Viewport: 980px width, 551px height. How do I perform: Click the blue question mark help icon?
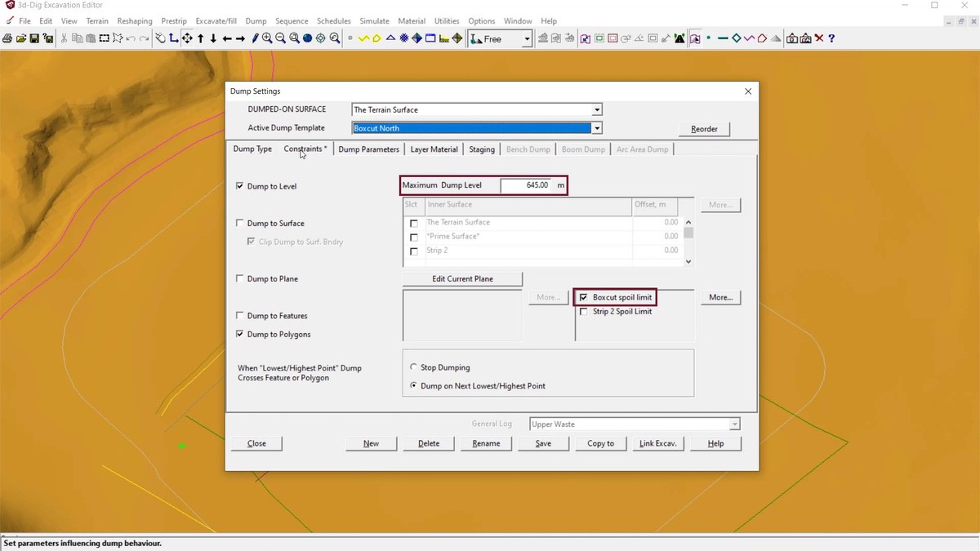[x=831, y=38]
